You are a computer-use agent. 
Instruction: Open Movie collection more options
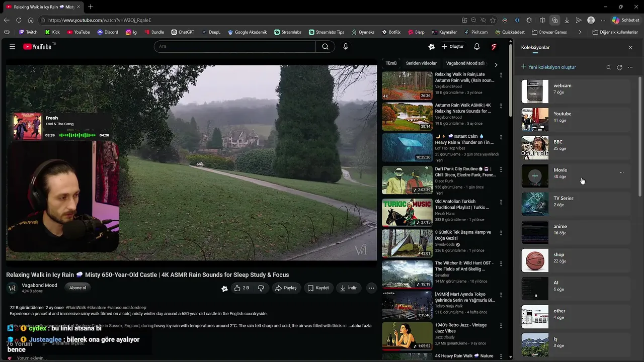(622, 172)
